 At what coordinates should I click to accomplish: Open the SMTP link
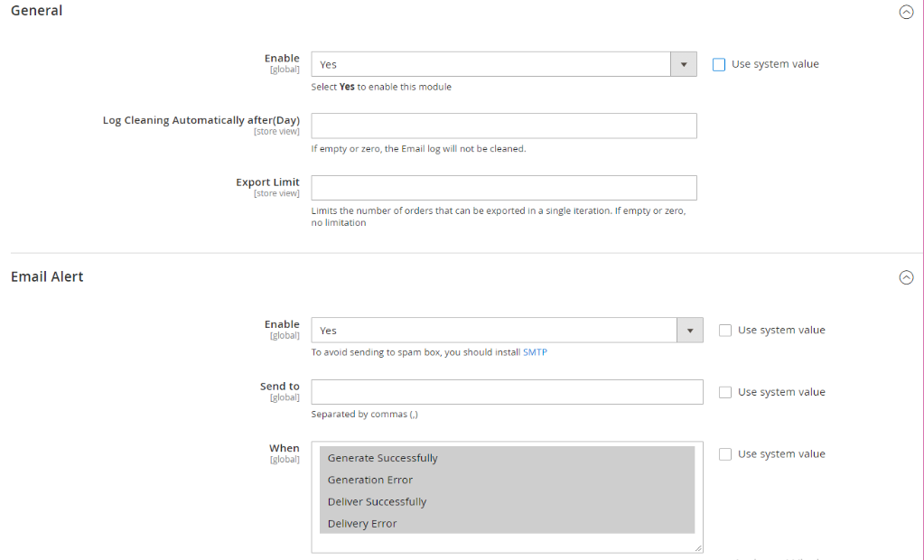coord(535,352)
